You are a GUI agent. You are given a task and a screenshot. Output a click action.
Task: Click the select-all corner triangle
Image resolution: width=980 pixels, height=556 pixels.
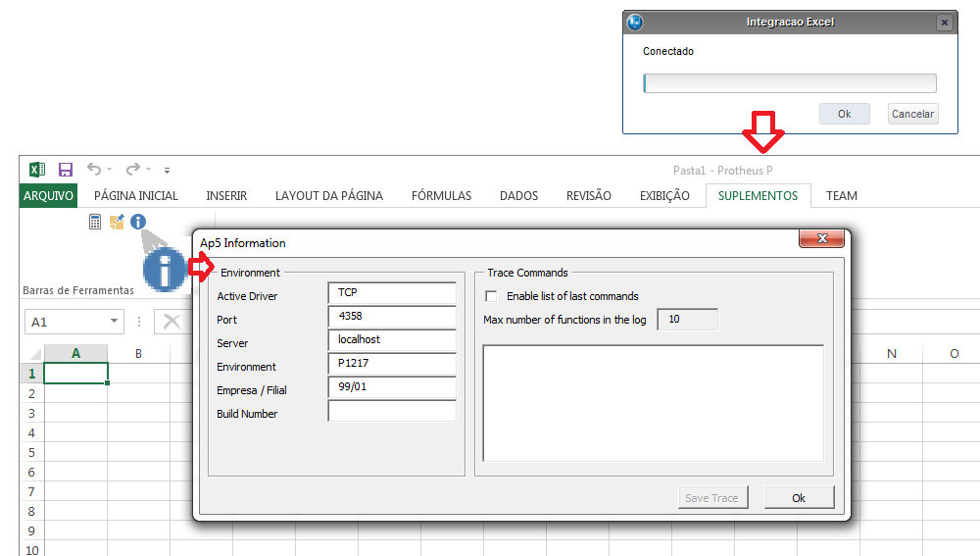coord(35,354)
